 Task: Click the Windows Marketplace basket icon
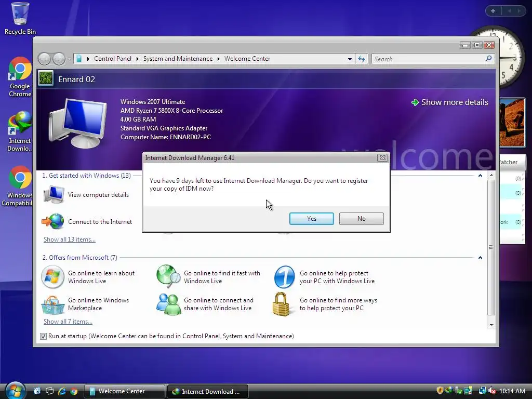click(x=52, y=304)
